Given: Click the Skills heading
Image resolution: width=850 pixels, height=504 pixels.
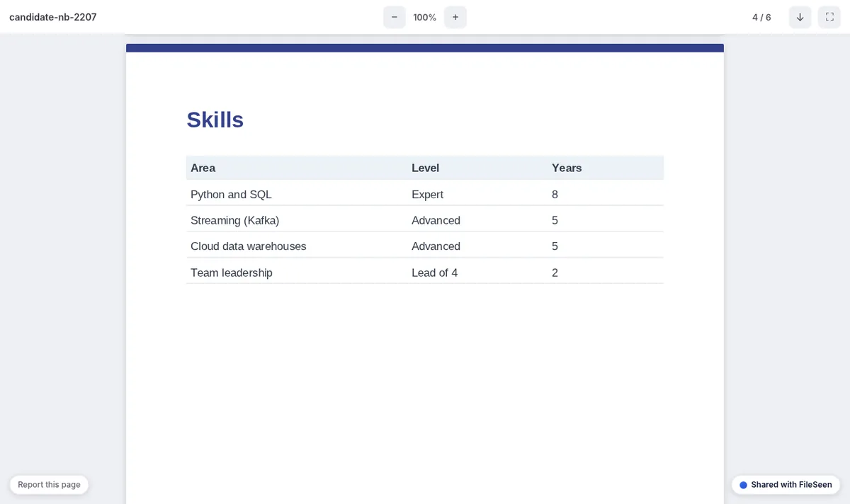Looking at the screenshot, I should 215,120.
